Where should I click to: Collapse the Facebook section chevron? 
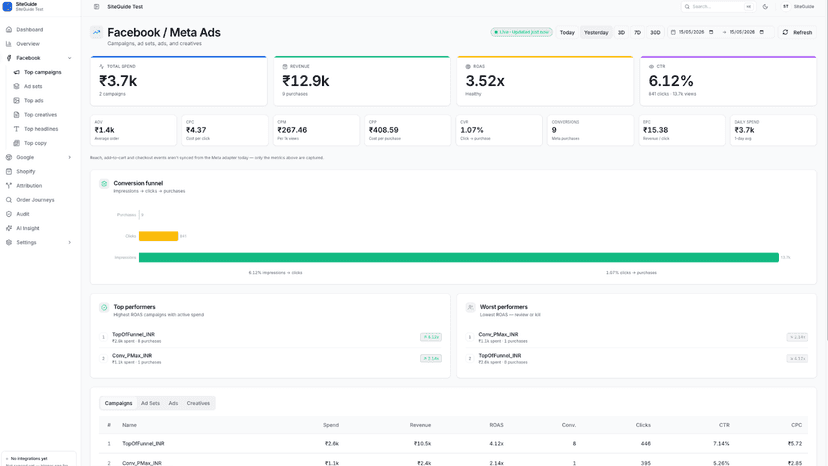click(x=69, y=58)
